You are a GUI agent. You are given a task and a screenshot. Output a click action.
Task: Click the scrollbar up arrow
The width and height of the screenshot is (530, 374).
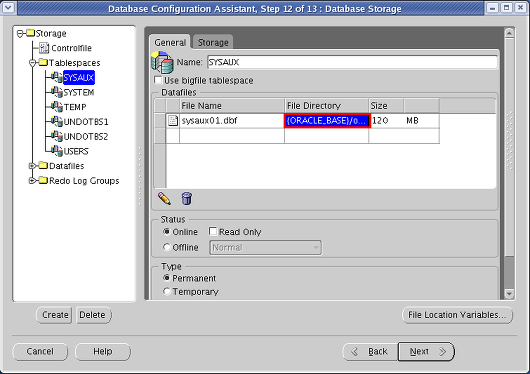pos(509,32)
